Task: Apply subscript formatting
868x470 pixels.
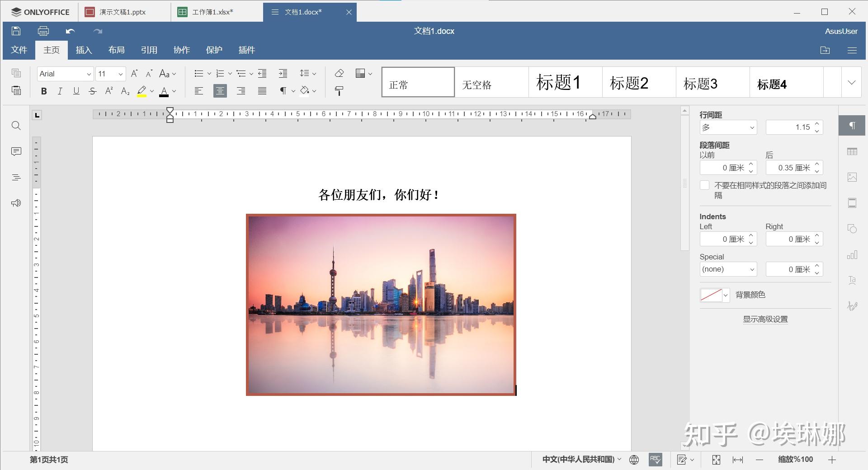Action: pos(125,91)
